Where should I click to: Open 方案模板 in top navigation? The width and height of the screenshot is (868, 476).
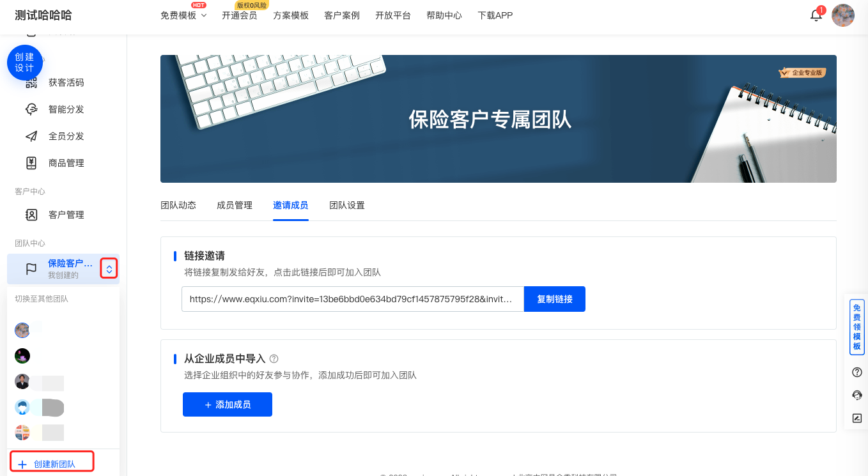click(291, 15)
